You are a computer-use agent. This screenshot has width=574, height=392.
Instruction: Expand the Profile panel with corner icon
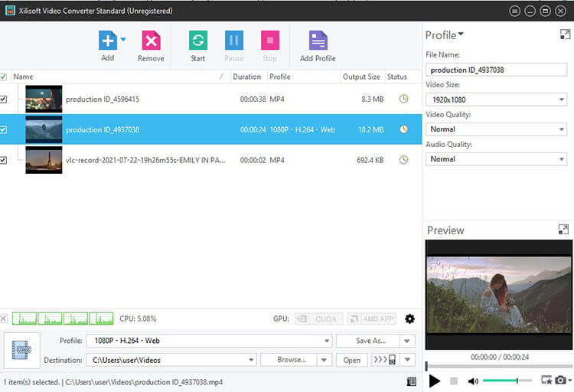click(x=565, y=34)
